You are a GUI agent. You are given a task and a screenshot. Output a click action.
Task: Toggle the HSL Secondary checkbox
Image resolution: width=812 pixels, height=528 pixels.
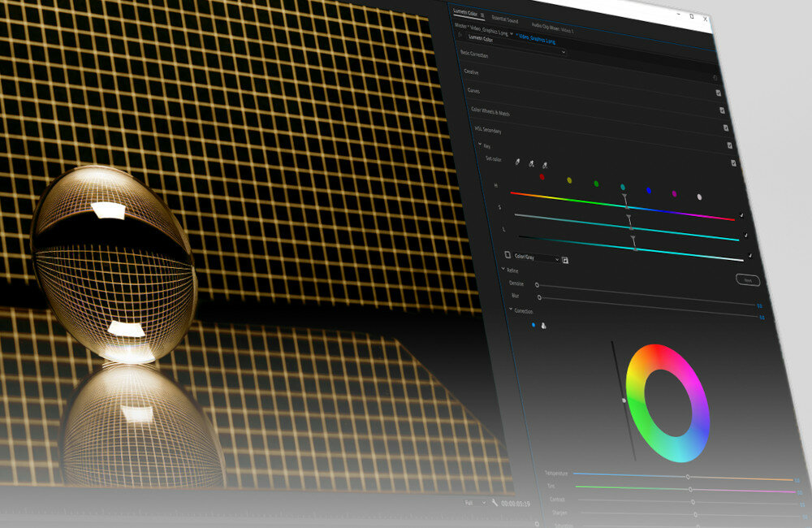pyautogui.click(x=725, y=128)
